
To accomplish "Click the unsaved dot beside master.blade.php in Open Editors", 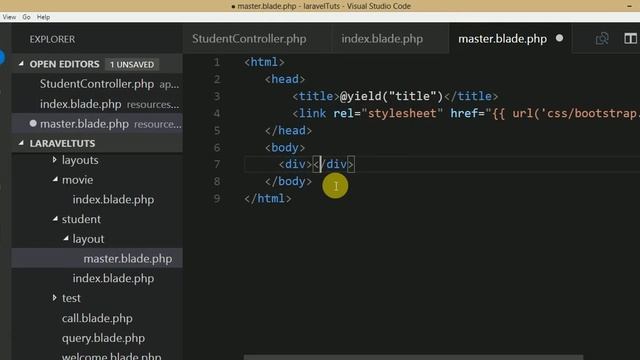I will point(33,123).
